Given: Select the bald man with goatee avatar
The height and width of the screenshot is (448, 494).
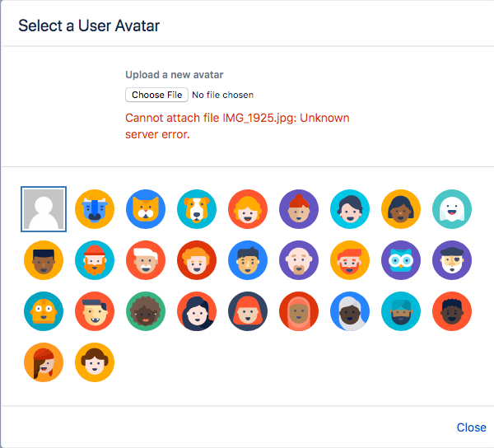Looking at the screenshot, I should click(299, 260).
